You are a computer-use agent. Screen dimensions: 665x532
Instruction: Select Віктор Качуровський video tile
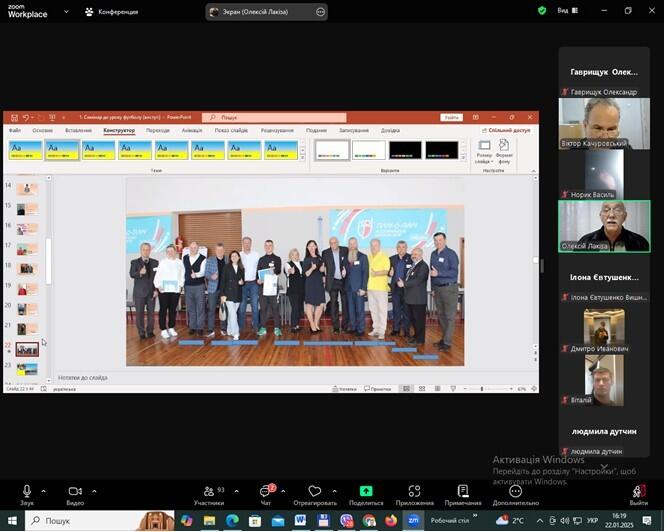coord(604,123)
